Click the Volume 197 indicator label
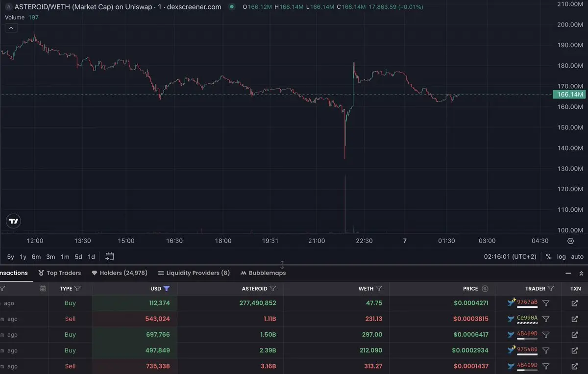588x374 pixels. tap(22, 17)
